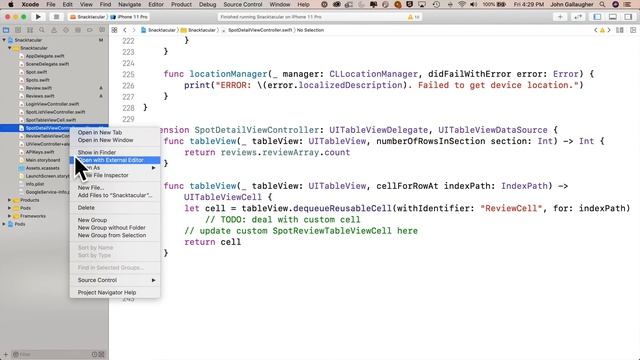
Task: Open related items grid menu
Action: 115,30
